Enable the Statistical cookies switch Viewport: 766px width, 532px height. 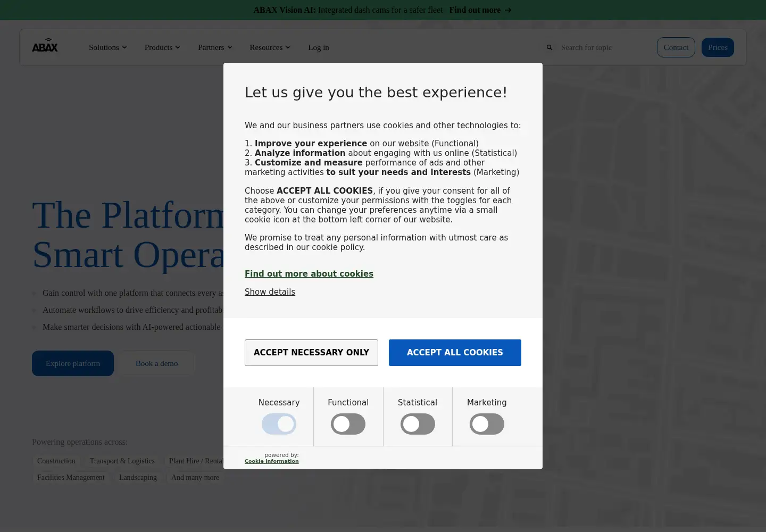tap(418, 424)
